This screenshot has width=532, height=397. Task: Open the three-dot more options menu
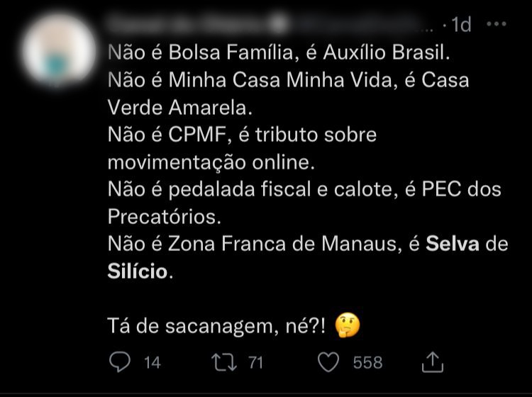497,24
